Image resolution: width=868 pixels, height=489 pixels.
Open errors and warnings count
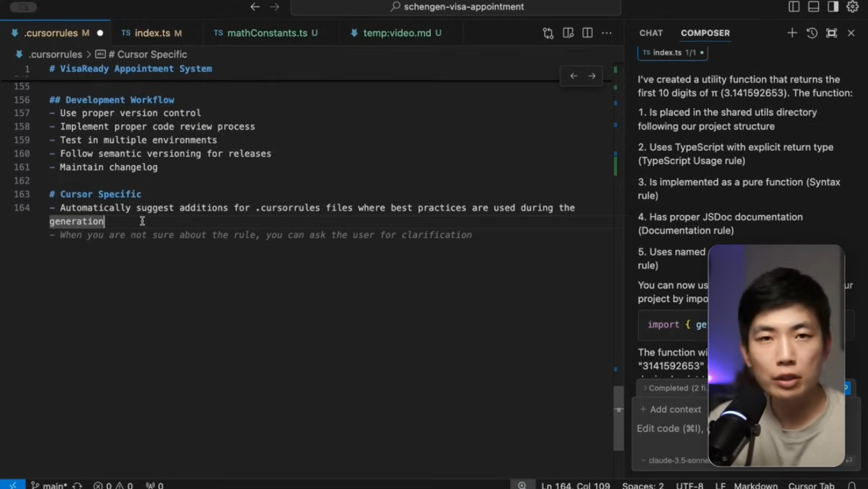pyautogui.click(x=113, y=485)
